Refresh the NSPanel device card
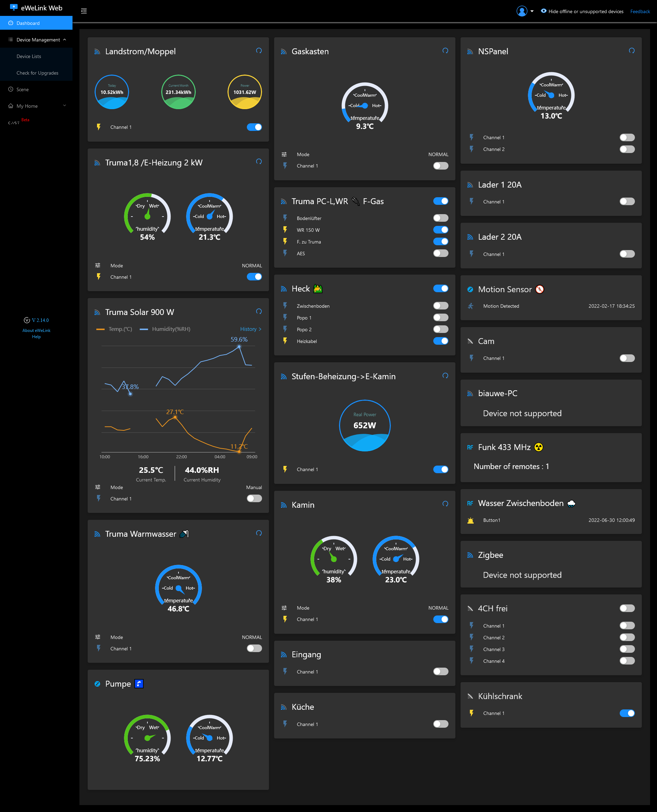This screenshot has width=657, height=812. coord(632,51)
